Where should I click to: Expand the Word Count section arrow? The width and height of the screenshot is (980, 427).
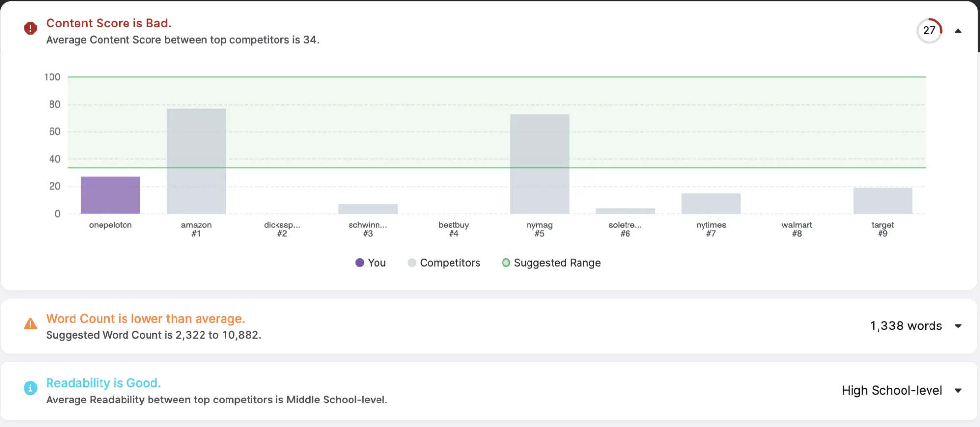point(958,326)
